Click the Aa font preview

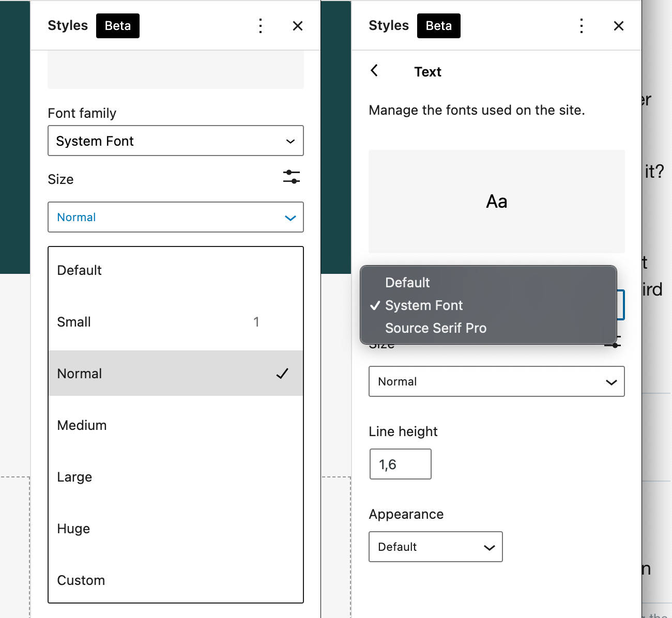pyautogui.click(x=496, y=202)
